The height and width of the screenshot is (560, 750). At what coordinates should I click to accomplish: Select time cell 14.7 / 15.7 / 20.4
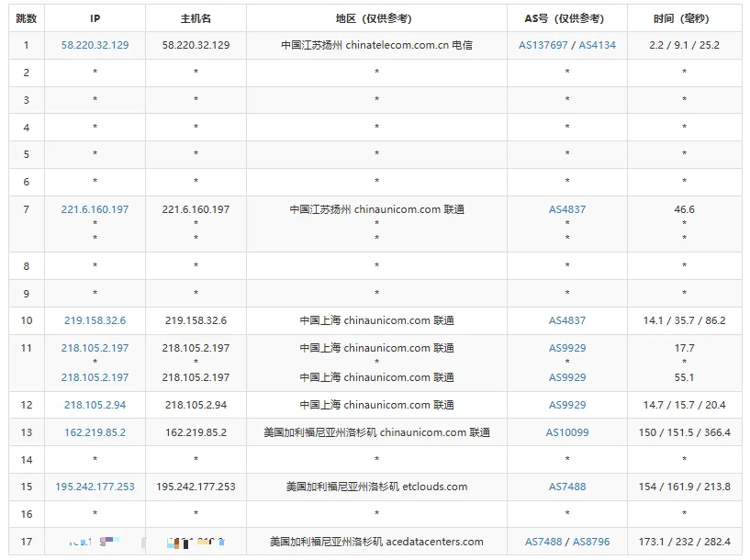pos(684,405)
